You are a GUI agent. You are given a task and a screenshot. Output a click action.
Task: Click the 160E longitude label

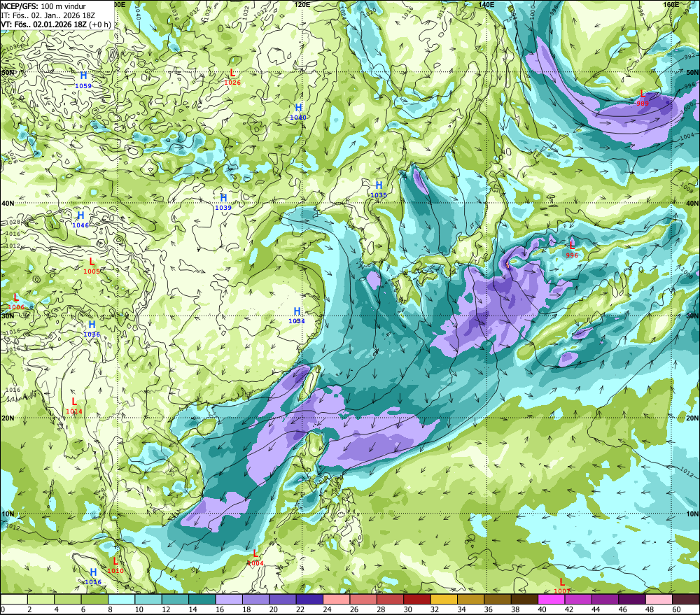coord(671,4)
